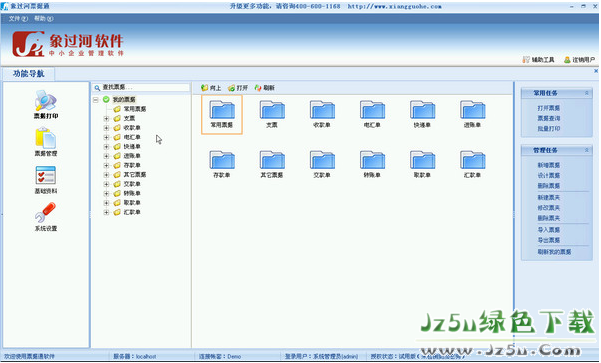
Task: Click the 刷新 (refresh) toolbar button
Action: [x=264, y=88]
